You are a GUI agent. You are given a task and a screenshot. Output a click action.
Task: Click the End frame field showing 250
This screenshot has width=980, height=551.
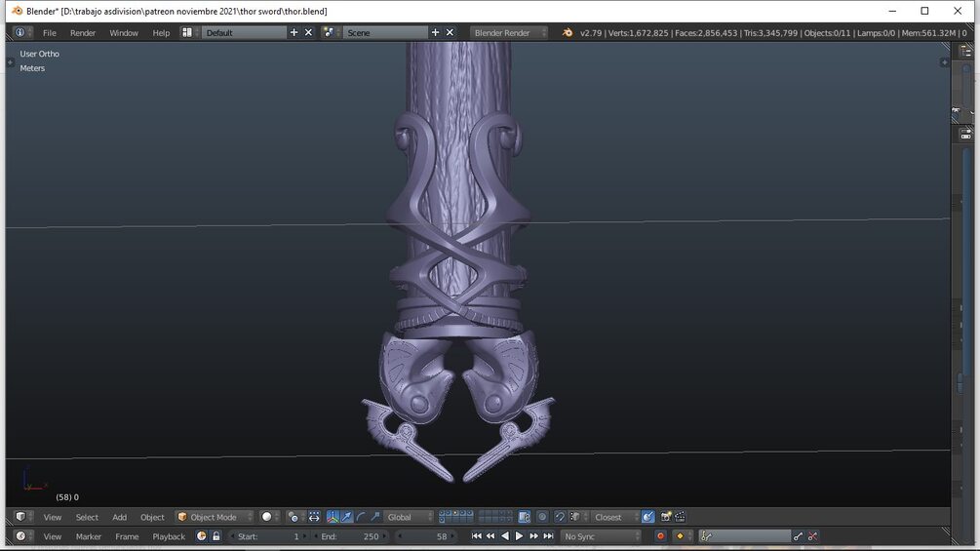pyautogui.click(x=350, y=536)
